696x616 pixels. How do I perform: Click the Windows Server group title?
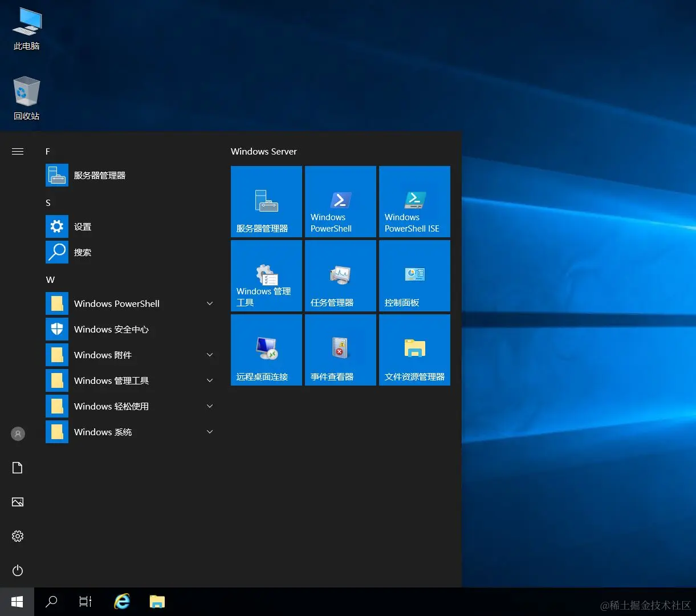click(264, 151)
